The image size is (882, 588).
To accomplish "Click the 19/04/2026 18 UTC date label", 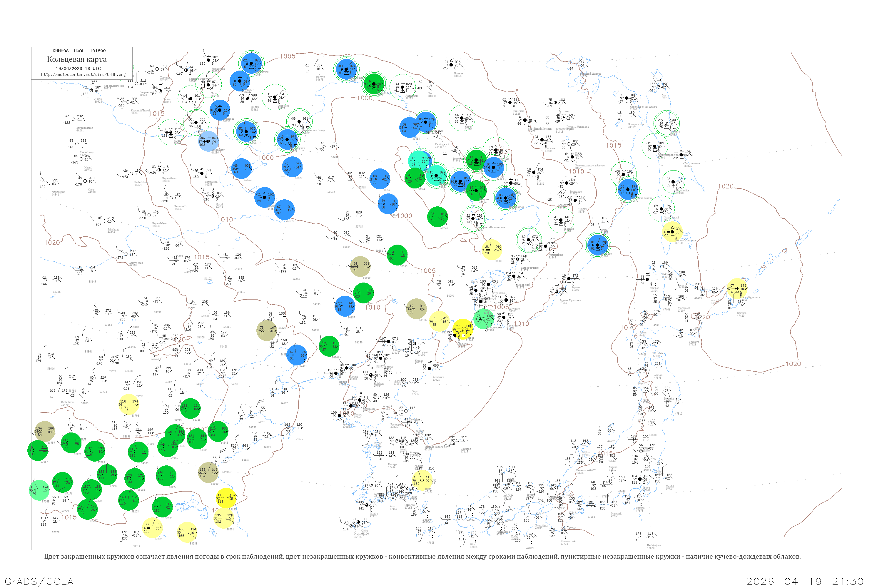I will pos(78,69).
